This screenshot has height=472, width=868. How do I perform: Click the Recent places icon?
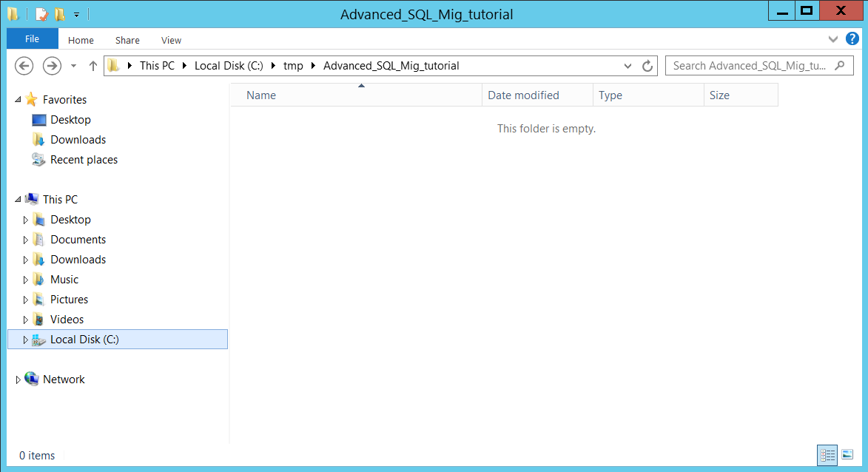pos(38,159)
